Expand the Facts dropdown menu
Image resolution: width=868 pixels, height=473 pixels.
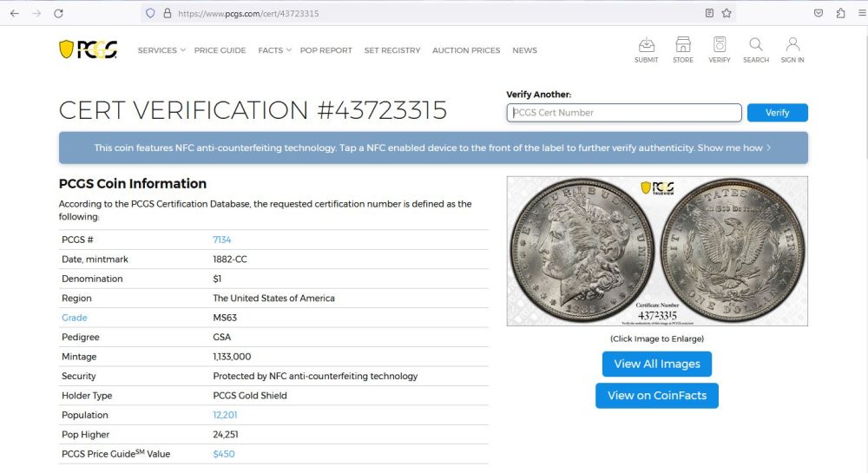tap(274, 50)
